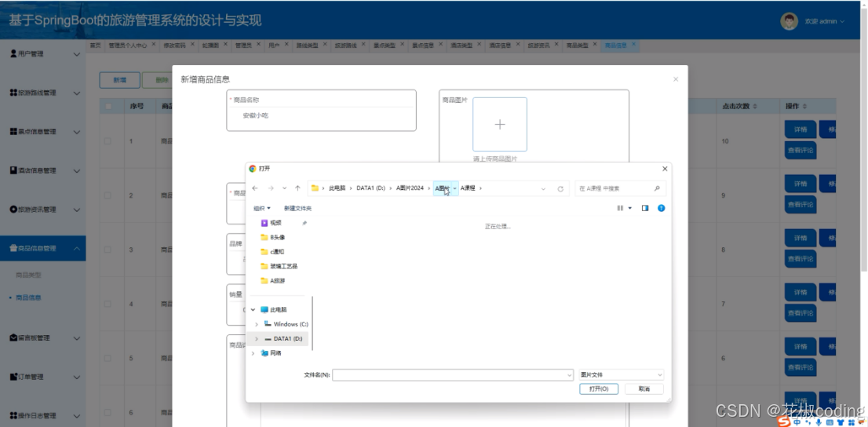
Task: Change view layout icon in dialog
Action: pyautogui.click(x=621, y=208)
